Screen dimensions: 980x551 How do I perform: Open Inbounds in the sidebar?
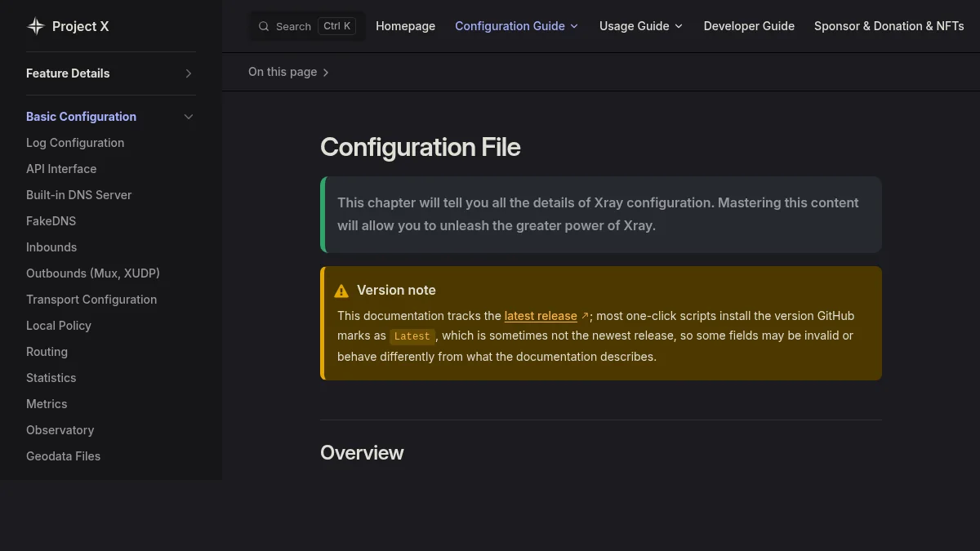[51, 247]
